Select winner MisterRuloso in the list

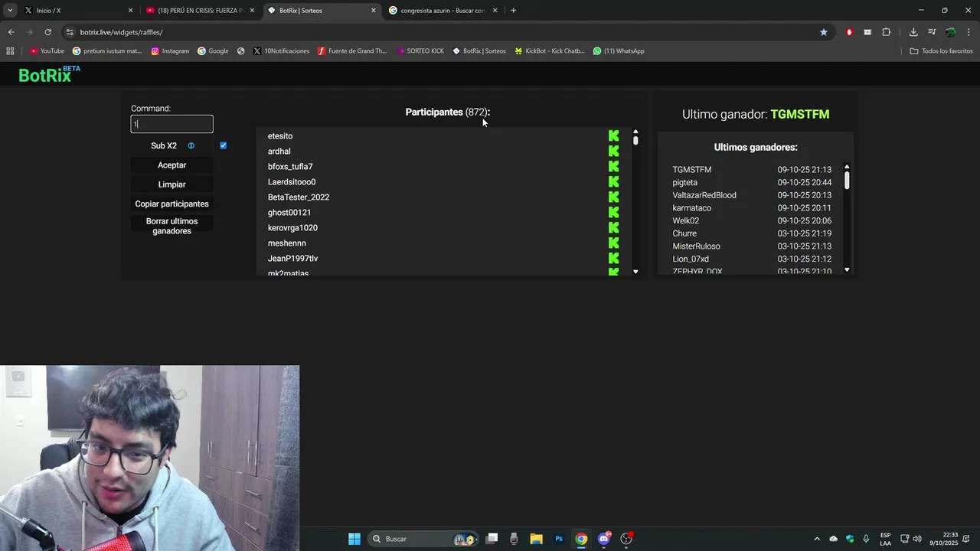point(696,246)
